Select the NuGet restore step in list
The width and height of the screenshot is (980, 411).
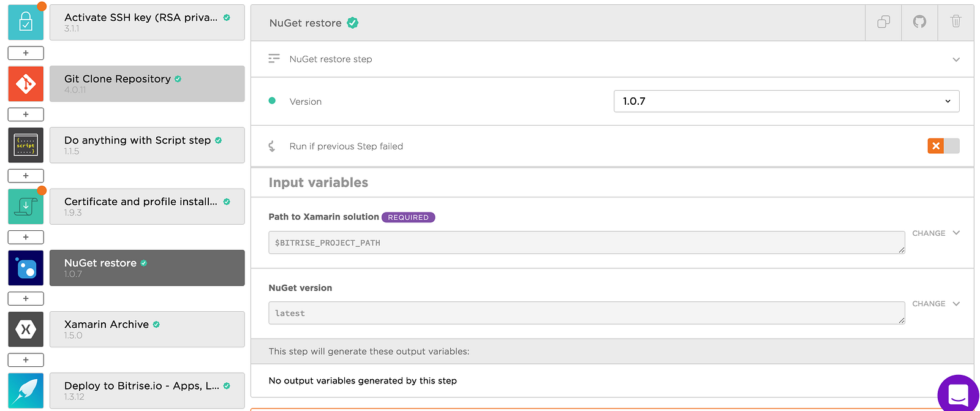[147, 268]
